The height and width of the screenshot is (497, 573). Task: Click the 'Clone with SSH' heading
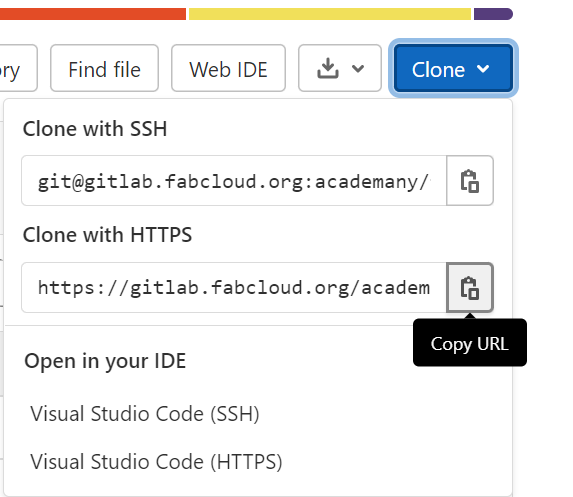(95, 129)
